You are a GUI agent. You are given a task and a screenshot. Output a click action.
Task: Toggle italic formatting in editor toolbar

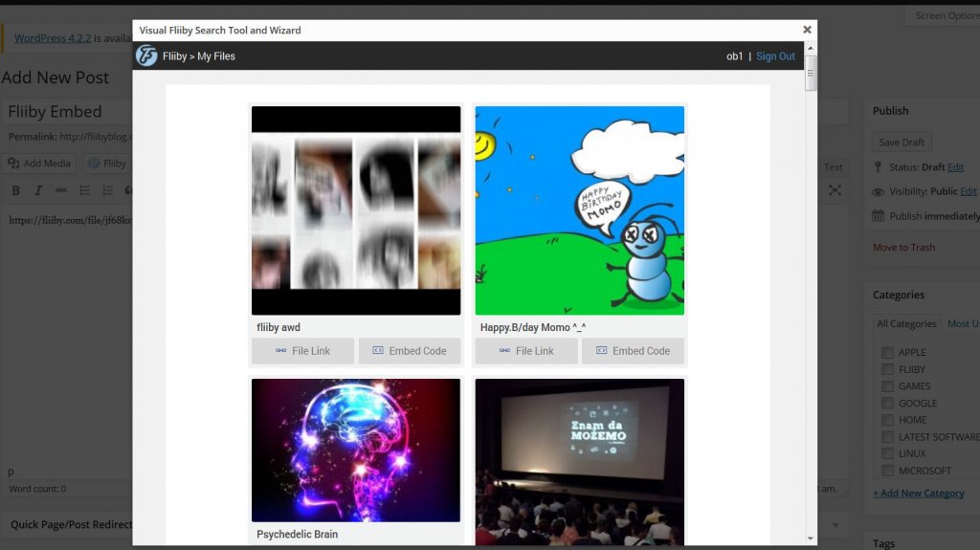tap(38, 190)
